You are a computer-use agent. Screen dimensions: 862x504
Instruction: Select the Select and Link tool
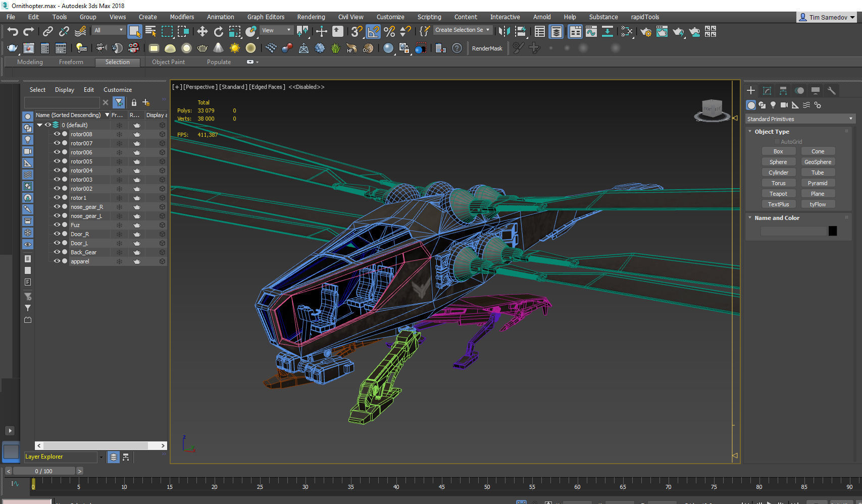tap(47, 31)
